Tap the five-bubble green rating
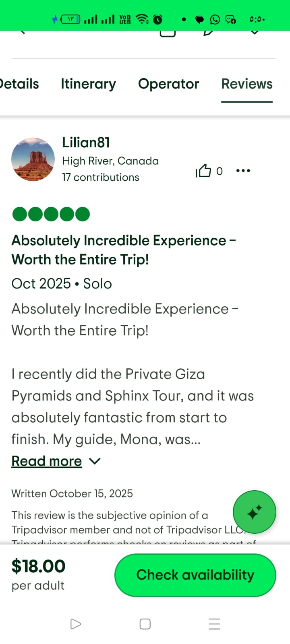 pyautogui.click(x=51, y=214)
